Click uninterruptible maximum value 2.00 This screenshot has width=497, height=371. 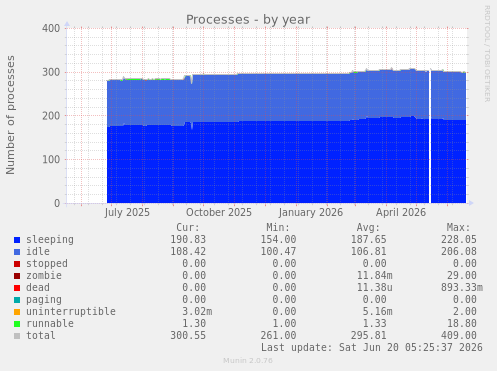465,311
